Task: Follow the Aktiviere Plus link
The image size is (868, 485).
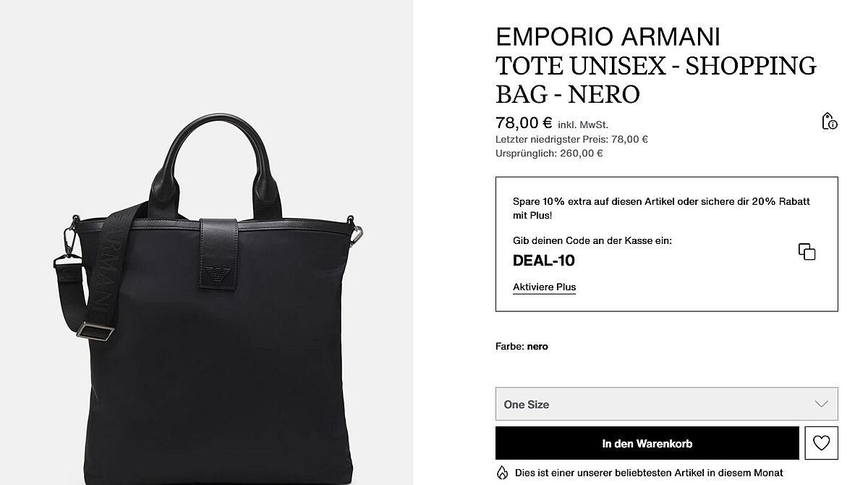Action: (x=544, y=287)
